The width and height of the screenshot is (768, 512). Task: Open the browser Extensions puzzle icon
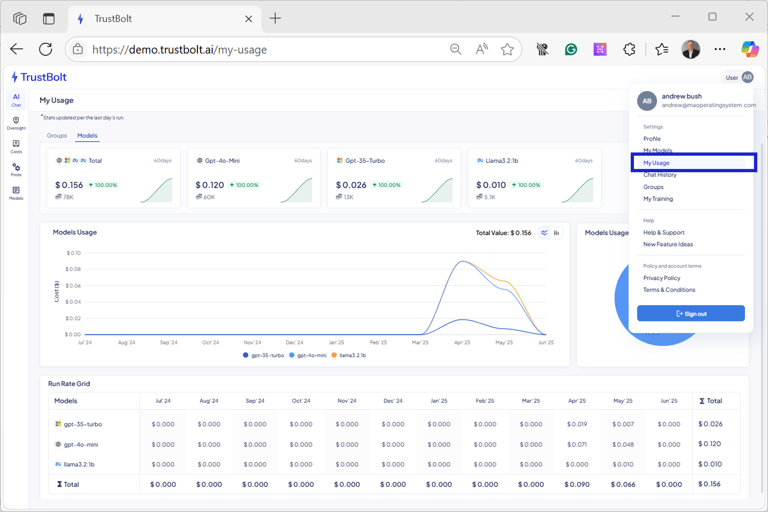click(x=629, y=49)
